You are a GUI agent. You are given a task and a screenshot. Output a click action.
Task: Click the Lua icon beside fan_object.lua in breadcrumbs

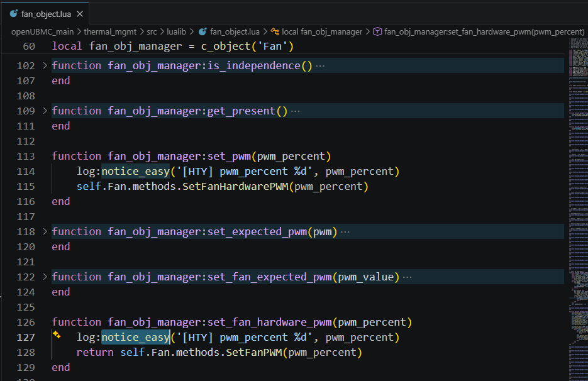202,31
